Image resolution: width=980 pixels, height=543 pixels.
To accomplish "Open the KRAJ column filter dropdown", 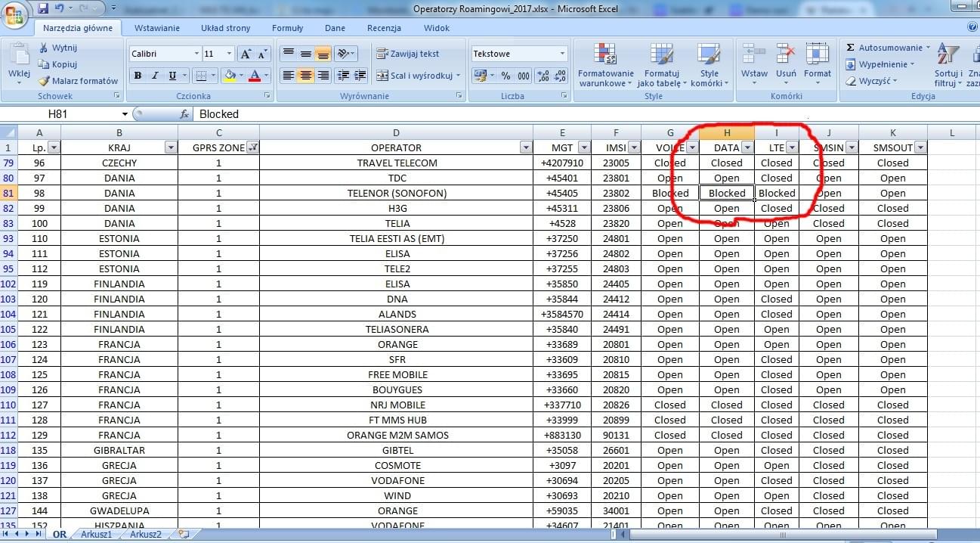I will [x=170, y=148].
